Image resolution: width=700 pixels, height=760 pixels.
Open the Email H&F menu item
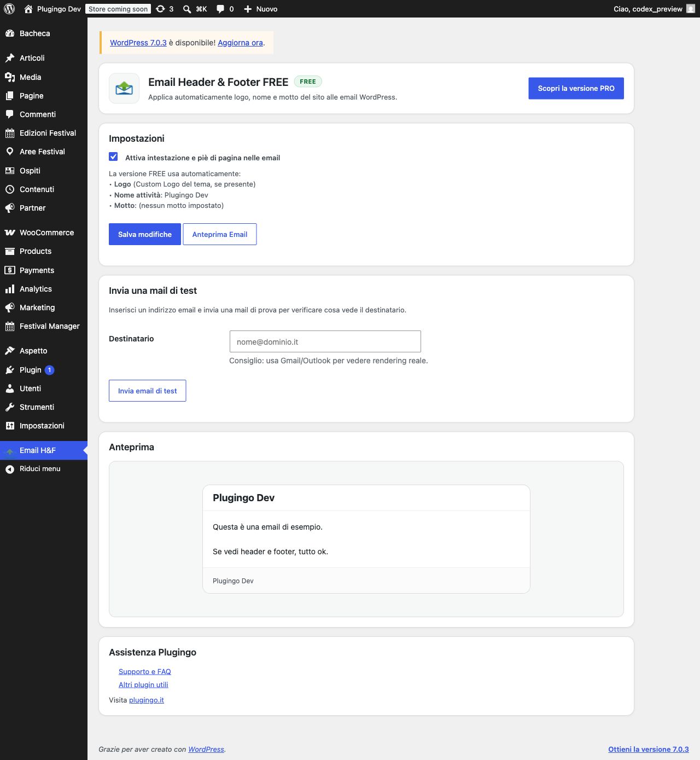coord(44,450)
